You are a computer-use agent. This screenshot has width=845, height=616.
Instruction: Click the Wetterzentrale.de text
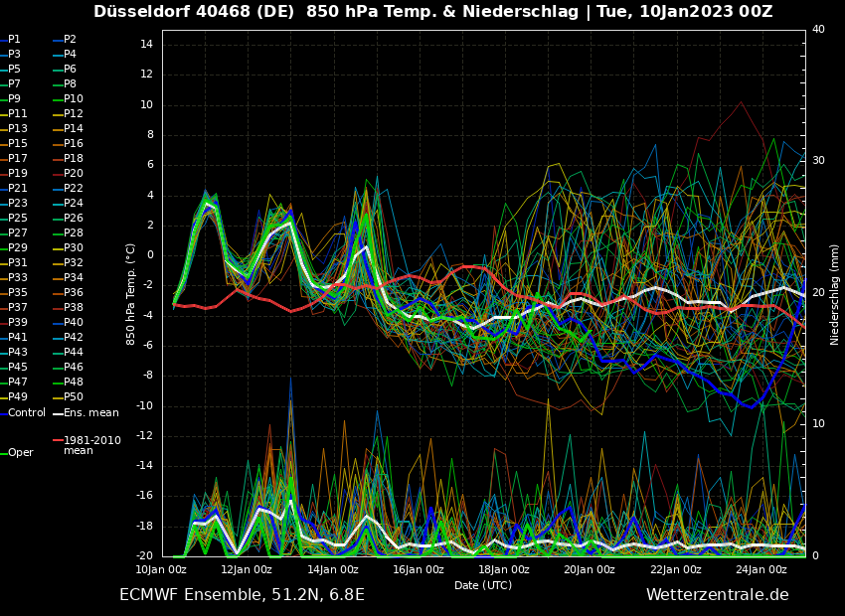[717, 595]
